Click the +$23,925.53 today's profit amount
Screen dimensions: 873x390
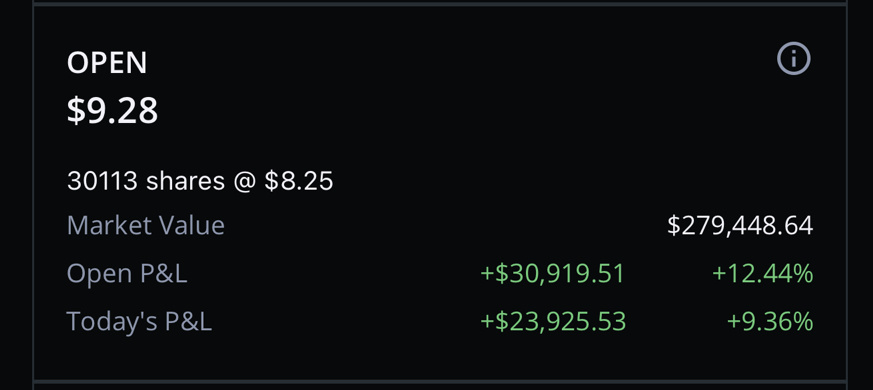click(x=553, y=322)
